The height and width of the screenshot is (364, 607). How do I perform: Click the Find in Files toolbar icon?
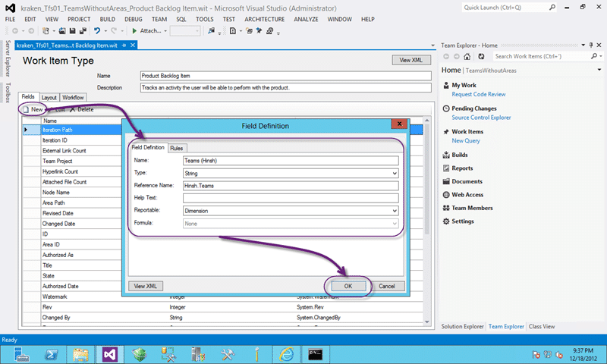211,31
